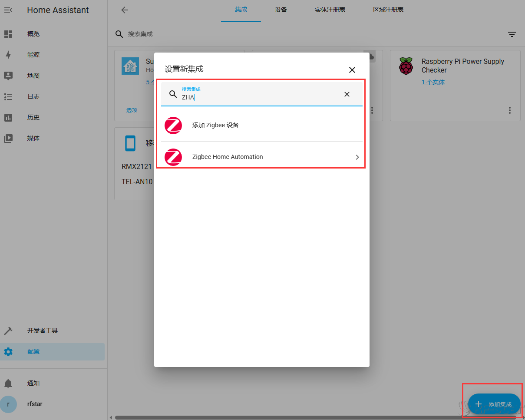This screenshot has width=525, height=420.
Task: Open the rfstar user profile avatar
Action: (8, 404)
